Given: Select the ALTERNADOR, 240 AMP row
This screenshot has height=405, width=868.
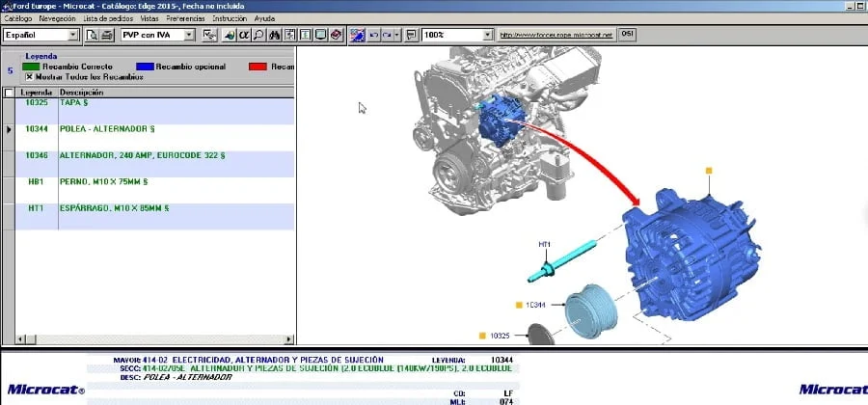Looking at the screenshot, I should point(154,164).
